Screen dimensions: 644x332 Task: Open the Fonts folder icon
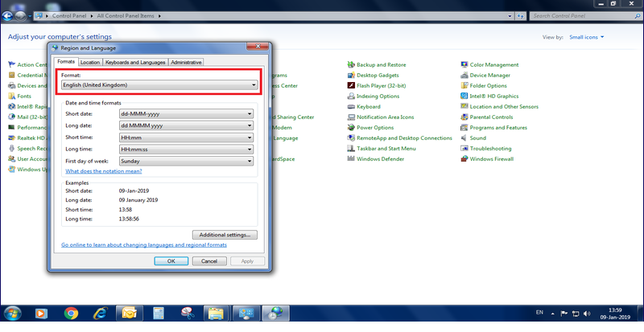point(11,96)
